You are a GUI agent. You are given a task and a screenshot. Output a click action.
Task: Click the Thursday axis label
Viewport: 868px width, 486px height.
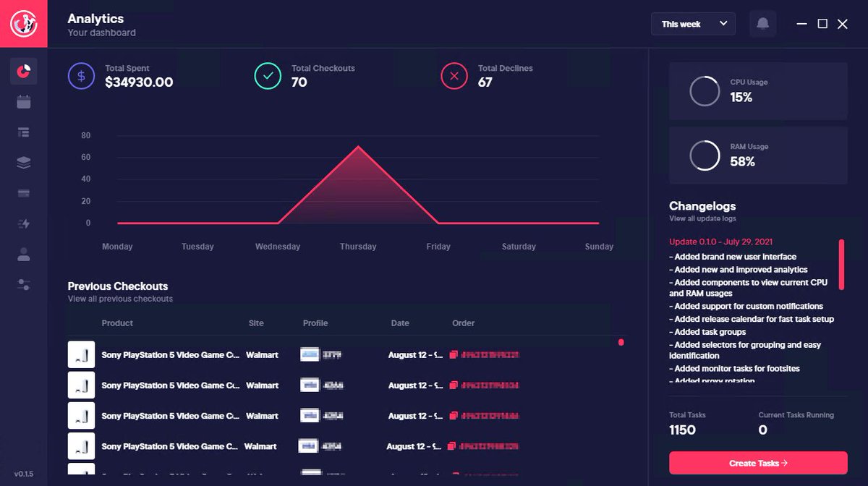[358, 247]
